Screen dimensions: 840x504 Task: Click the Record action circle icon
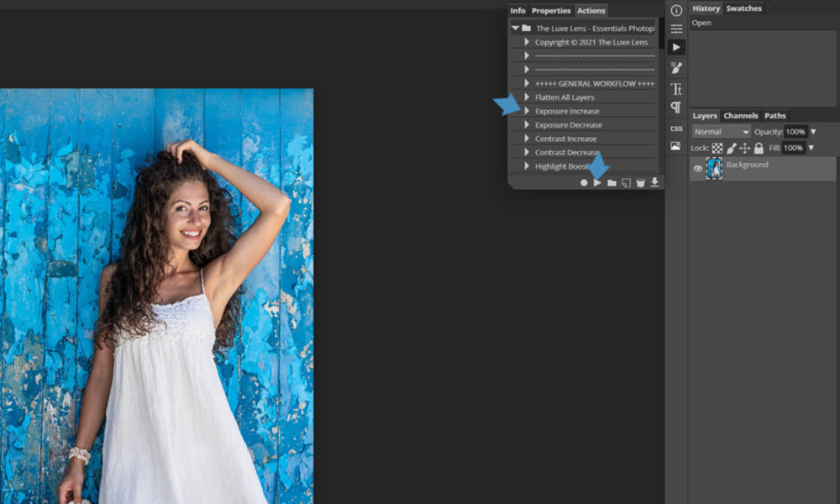tap(584, 182)
